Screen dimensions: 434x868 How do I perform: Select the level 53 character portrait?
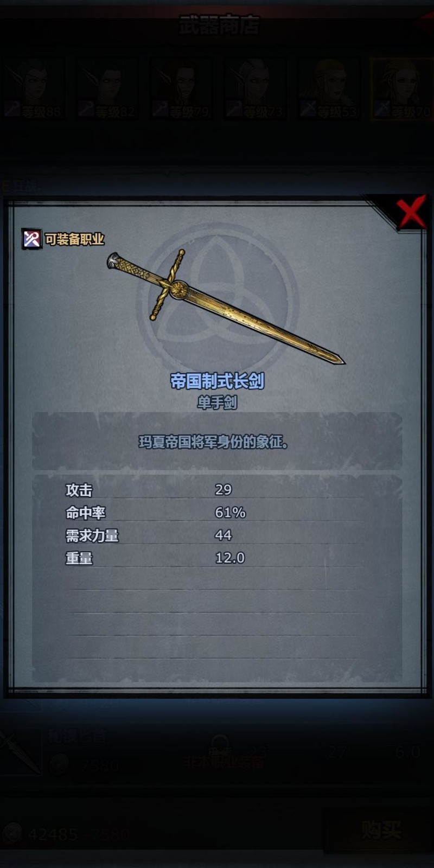(x=329, y=88)
